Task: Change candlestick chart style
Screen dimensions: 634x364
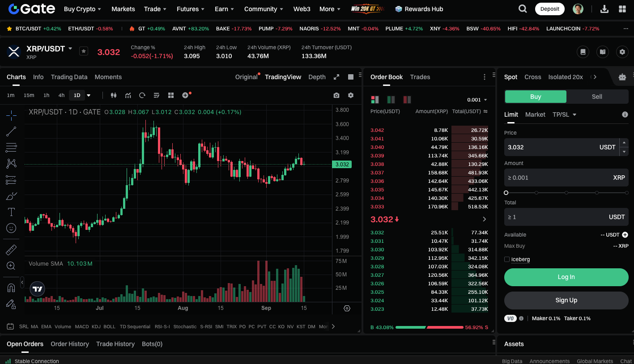Action: tap(114, 95)
